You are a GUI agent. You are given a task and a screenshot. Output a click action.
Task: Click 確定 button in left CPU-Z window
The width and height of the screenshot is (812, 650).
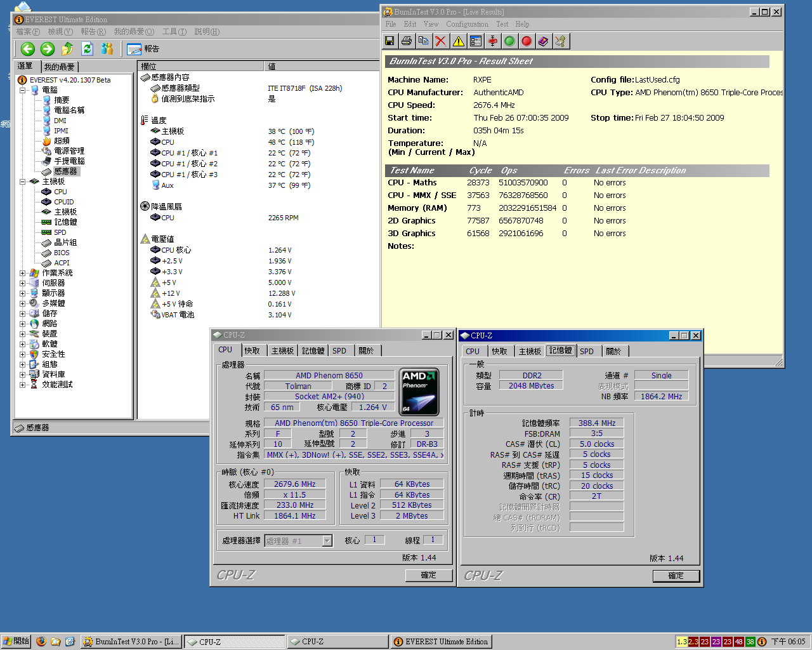tap(429, 575)
